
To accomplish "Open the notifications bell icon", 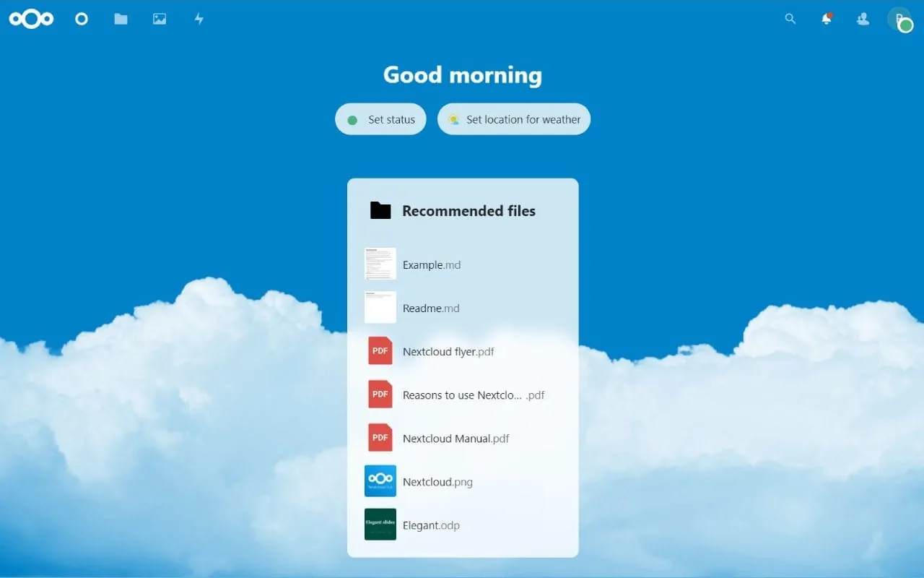I will [827, 19].
